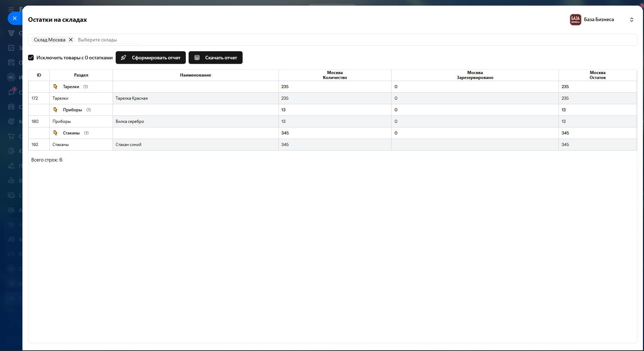This screenshot has width=644, height=351.
Task: Click the shopping cart icon in the sidebar
Action: coord(11,136)
